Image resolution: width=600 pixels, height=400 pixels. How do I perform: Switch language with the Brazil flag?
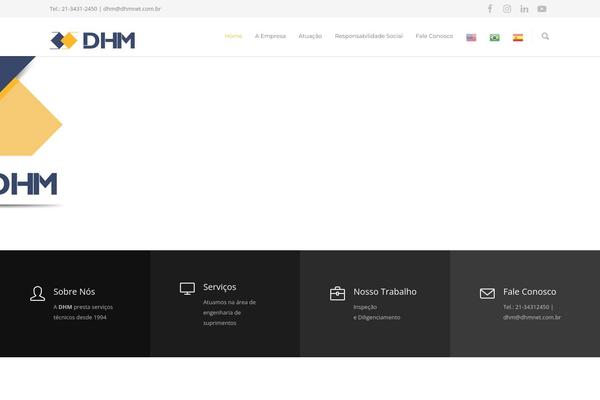pos(494,37)
